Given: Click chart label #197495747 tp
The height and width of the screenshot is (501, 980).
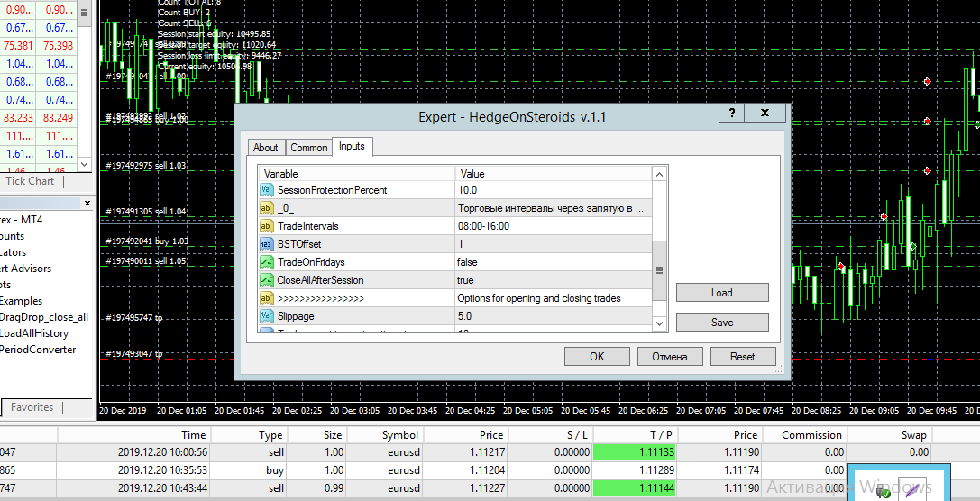Looking at the screenshot, I should tap(134, 317).
